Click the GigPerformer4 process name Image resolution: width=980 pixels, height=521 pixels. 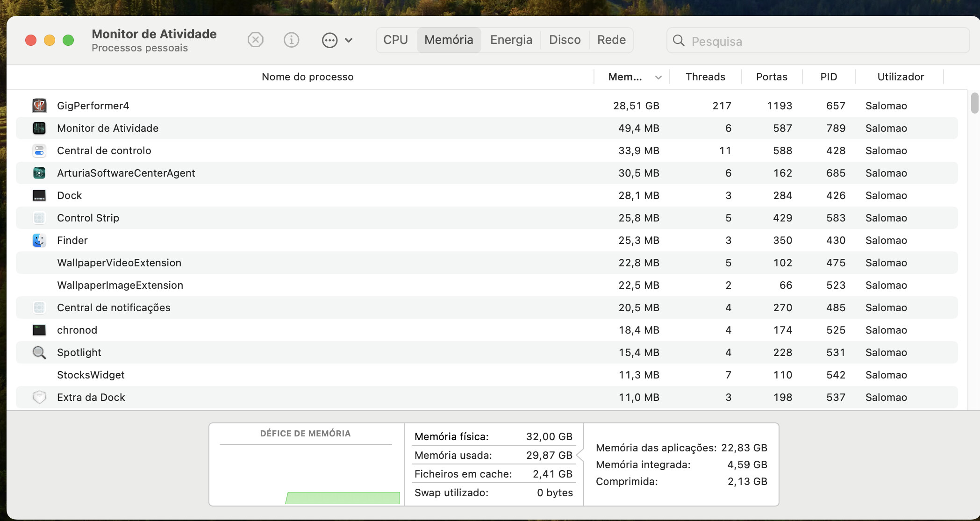pos(93,106)
